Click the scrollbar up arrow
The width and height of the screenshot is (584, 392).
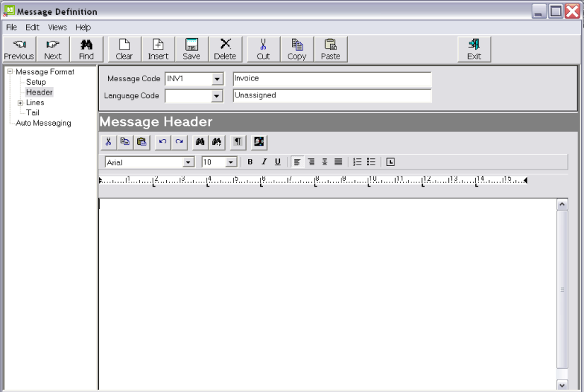562,204
